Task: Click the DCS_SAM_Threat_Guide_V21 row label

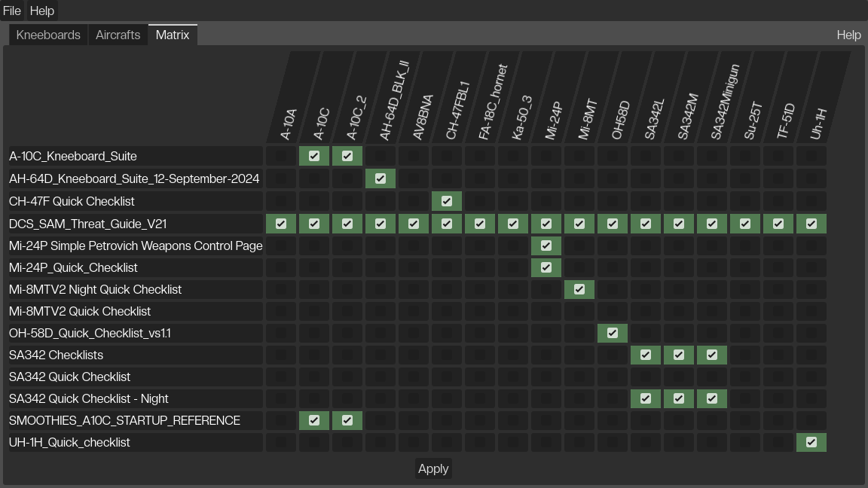Action: [x=88, y=224]
